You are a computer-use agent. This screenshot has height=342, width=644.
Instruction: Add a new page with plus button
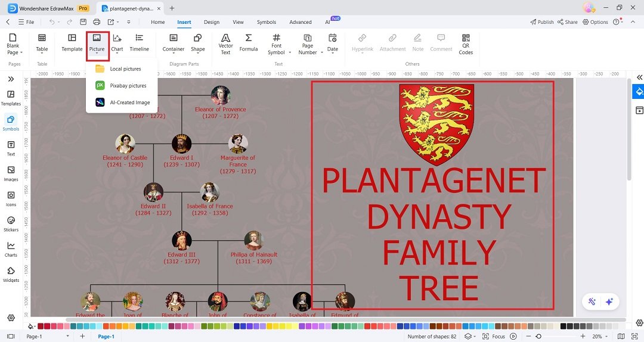click(x=82, y=336)
